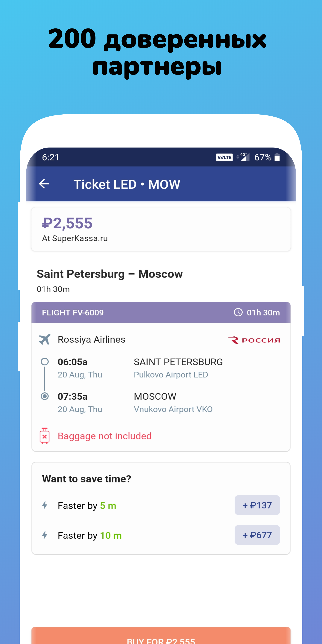Image resolution: width=322 pixels, height=644 pixels.
Task: Tap the battery icon in the status bar
Action: coord(277,157)
